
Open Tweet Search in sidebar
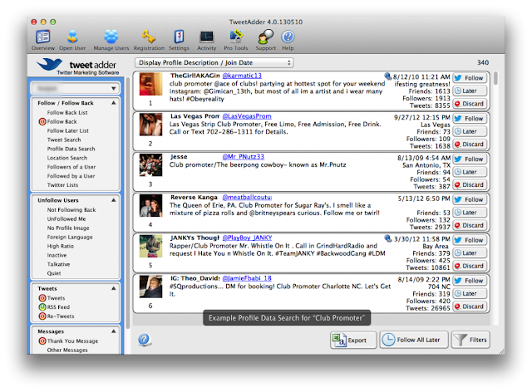pyautogui.click(x=64, y=140)
